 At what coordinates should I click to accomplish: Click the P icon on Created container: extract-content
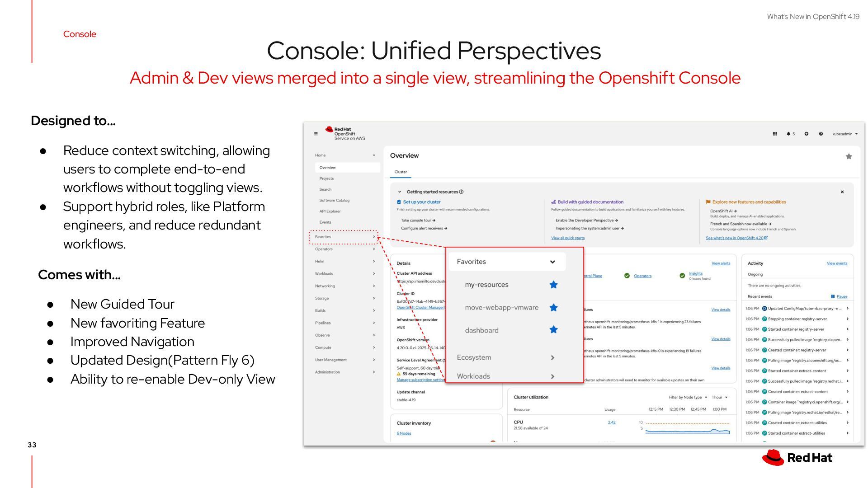pos(764,392)
